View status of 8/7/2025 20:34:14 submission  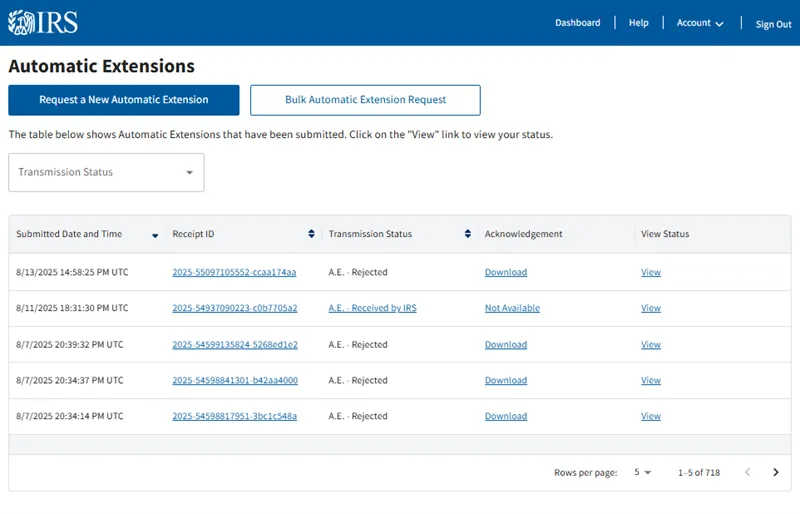pyautogui.click(x=651, y=416)
